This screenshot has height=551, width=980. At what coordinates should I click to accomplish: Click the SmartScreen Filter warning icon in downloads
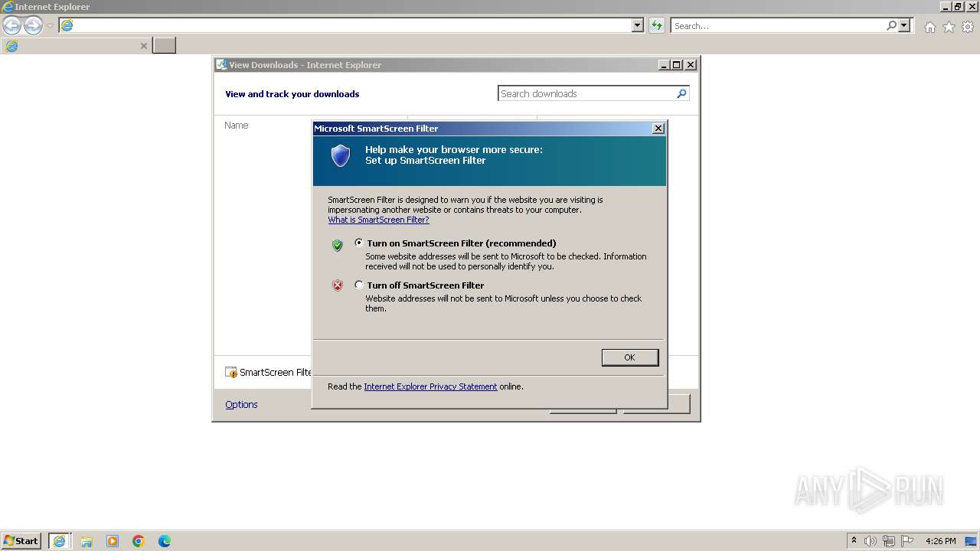coord(231,372)
